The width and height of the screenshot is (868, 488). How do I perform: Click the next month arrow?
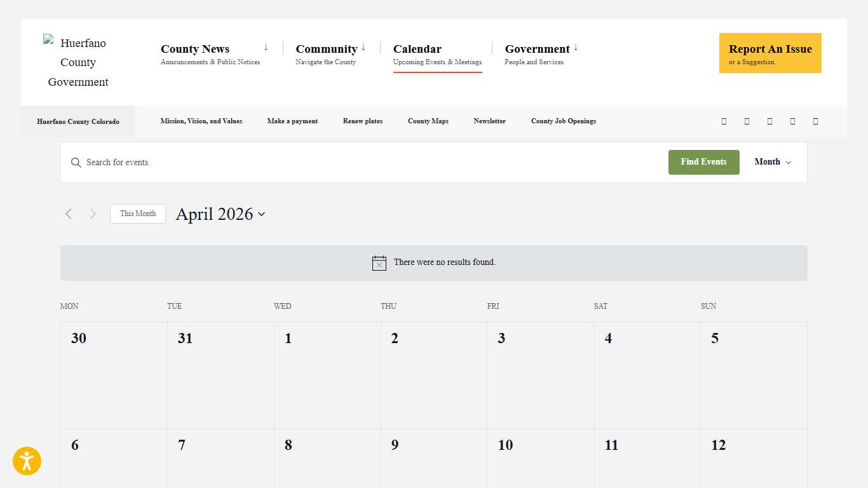pyautogui.click(x=93, y=214)
